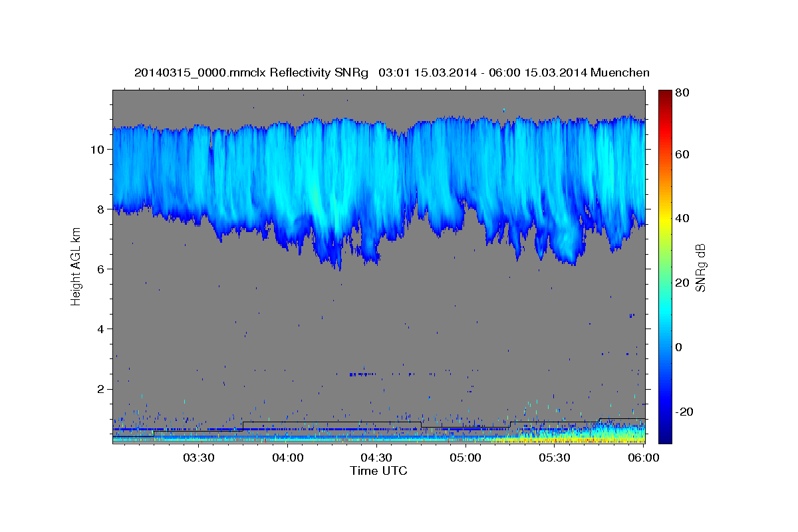
Task: Click the height tick label 10
Action: point(99,149)
